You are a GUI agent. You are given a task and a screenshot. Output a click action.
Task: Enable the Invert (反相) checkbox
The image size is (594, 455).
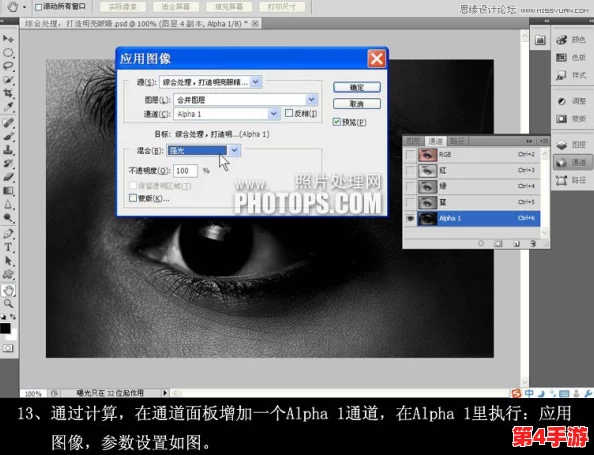point(289,113)
